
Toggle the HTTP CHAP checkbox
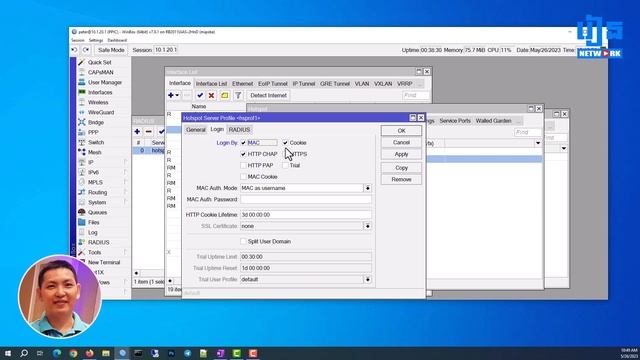click(243, 154)
